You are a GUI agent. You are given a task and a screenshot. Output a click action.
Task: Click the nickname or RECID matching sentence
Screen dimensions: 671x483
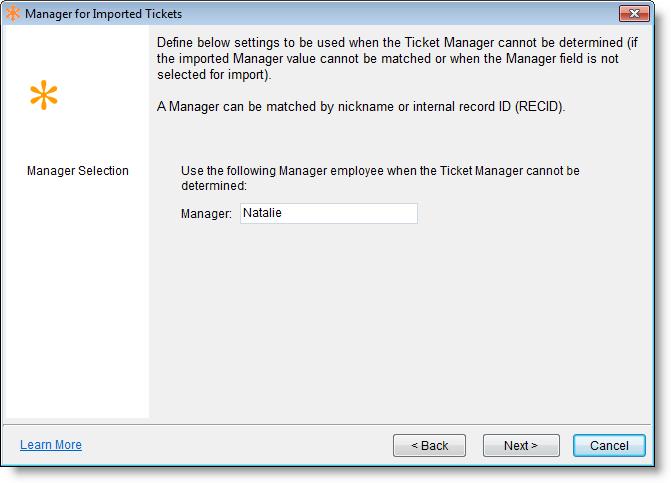tap(361, 107)
